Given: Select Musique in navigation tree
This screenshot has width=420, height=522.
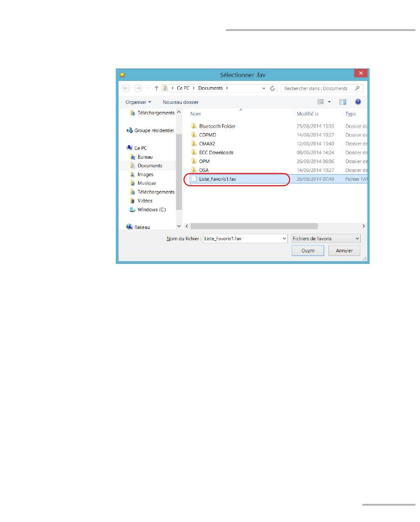Looking at the screenshot, I should pos(146,183).
